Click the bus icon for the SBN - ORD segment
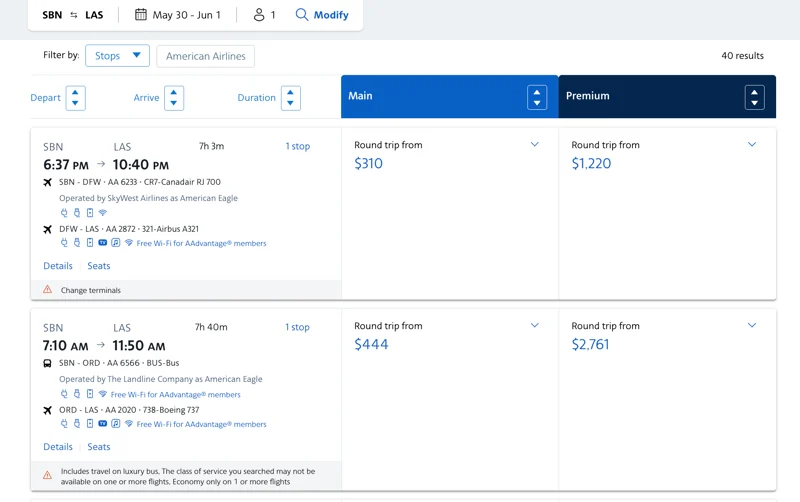The height and width of the screenshot is (502, 800). [47, 363]
